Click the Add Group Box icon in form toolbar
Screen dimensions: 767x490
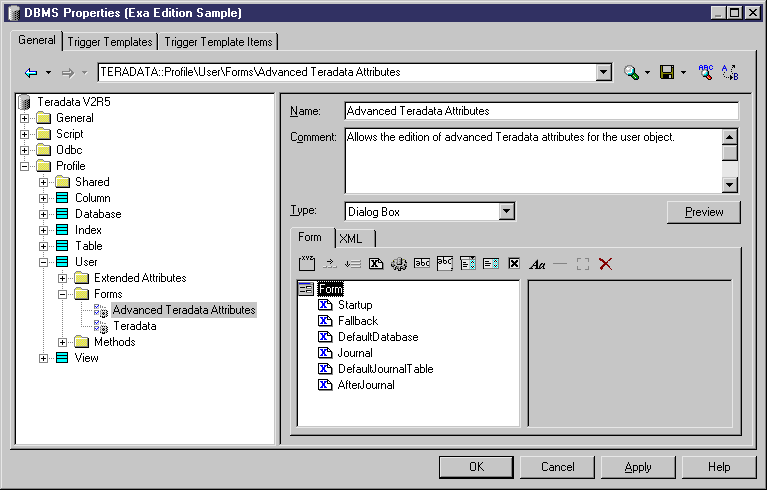point(307,264)
